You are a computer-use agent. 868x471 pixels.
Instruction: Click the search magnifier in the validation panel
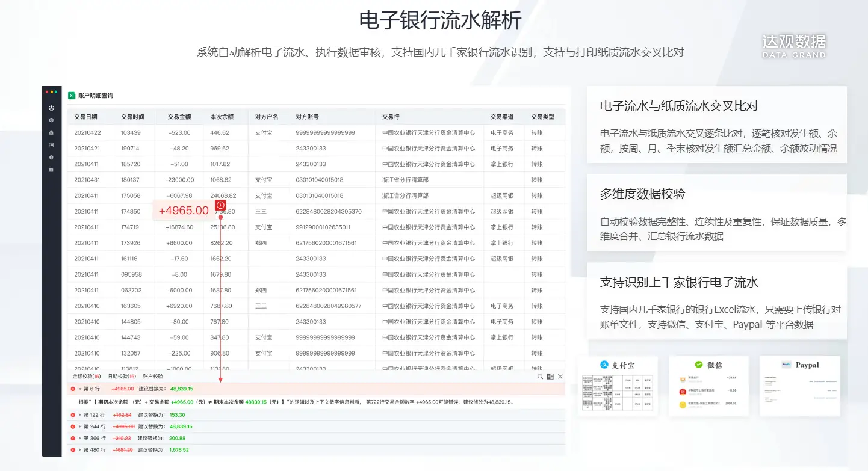pyautogui.click(x=540, y=377)
